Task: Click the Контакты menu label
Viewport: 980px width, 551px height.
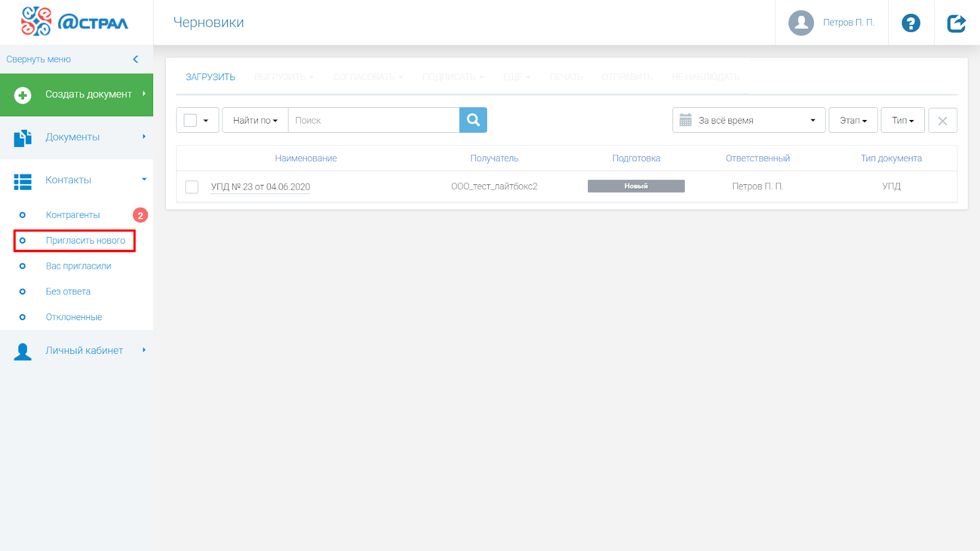Action: 68,180
